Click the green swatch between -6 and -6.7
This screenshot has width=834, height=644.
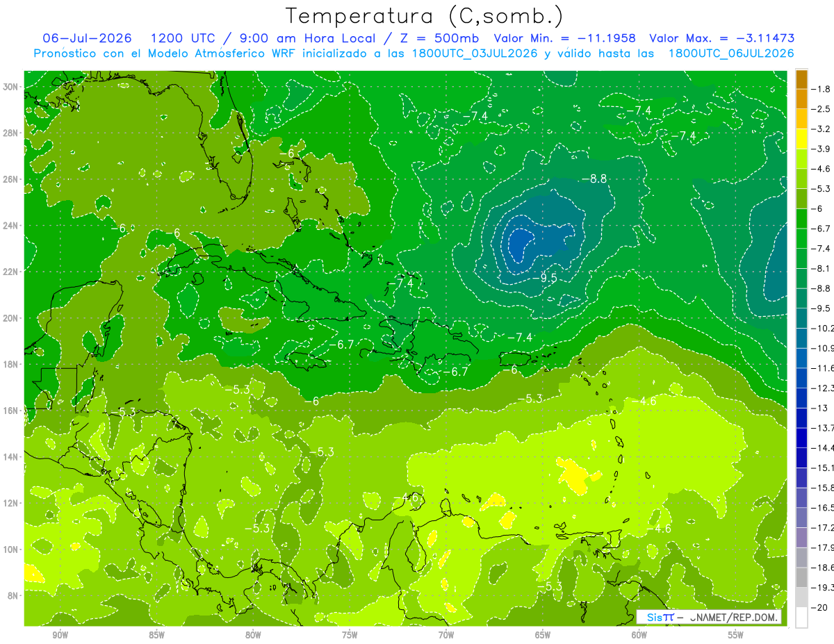tap(801, 219)
